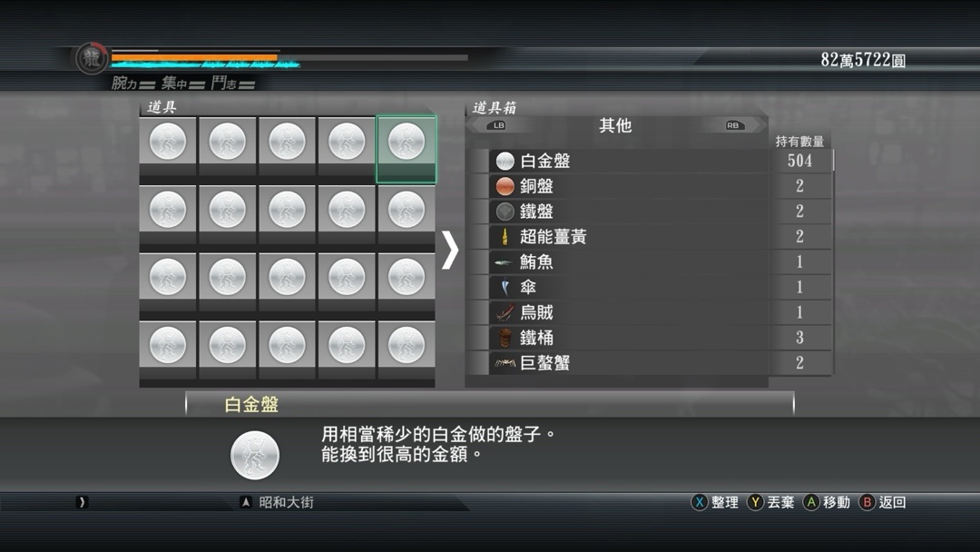Click the orange health gauge bar
980x552 pixels.
point(194,57)
